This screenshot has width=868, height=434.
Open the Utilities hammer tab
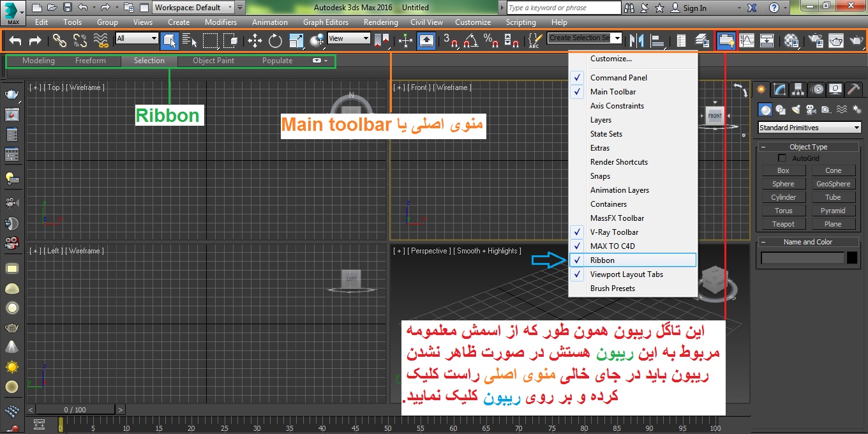click(x=854, y=89)
